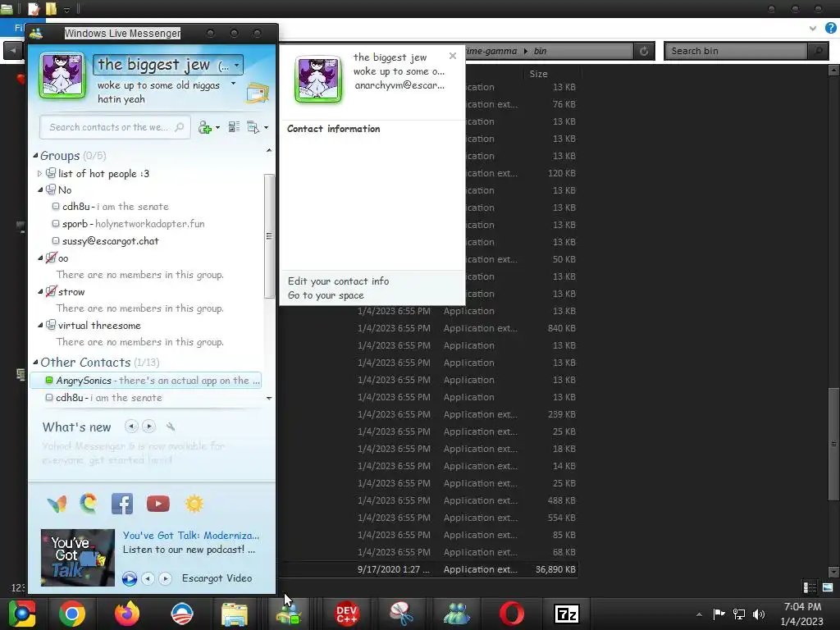Viewport: 840px width, 630px height.
Task: Select AngrySonics online contact
Action: point(146,381)
